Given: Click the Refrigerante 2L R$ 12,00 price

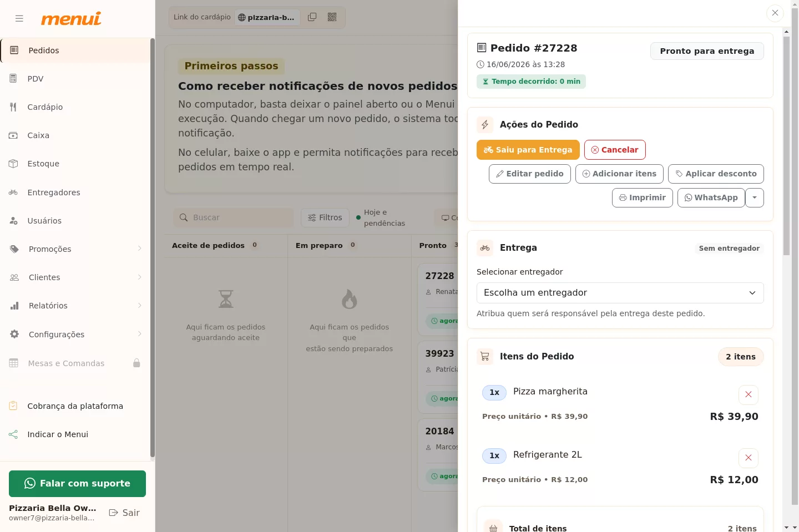Looking at the screenshot, I should [x=734, y=480].
